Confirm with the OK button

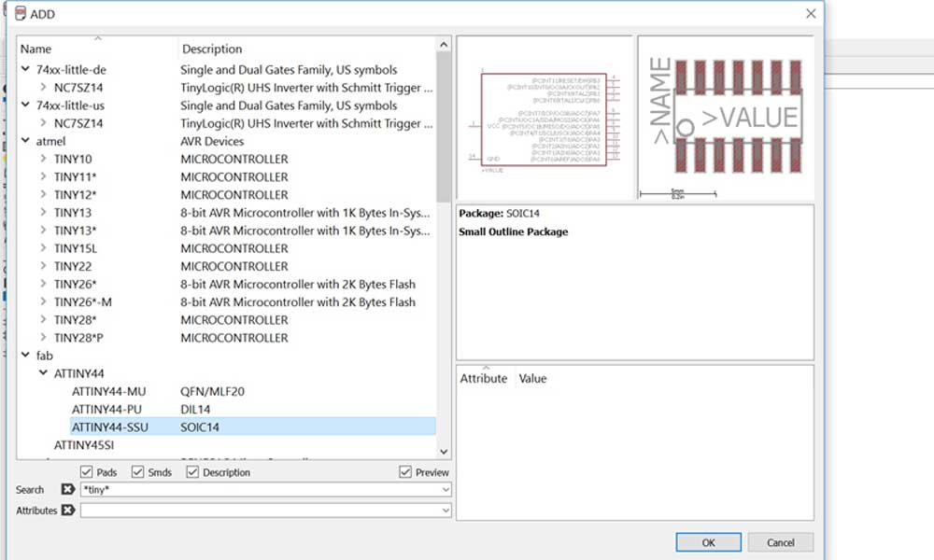point(708,542)
